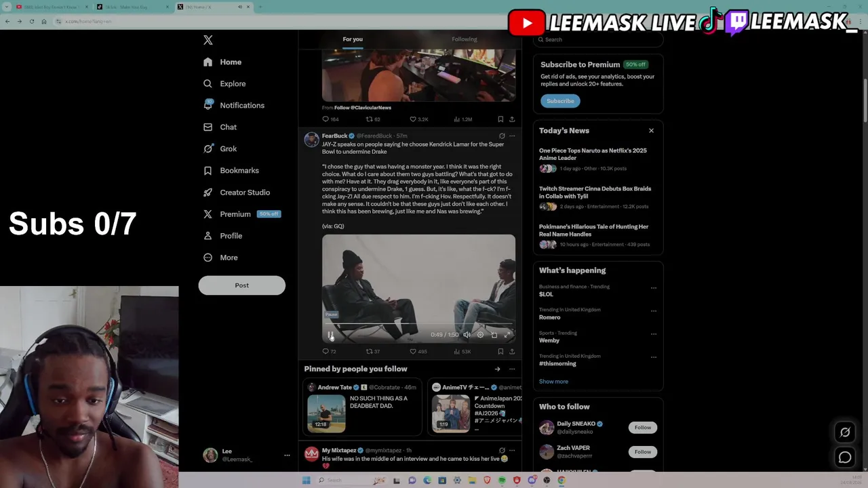This screenshot has height=488, width=868.
Task: Click the X search field
Action: tap(598, 39)
